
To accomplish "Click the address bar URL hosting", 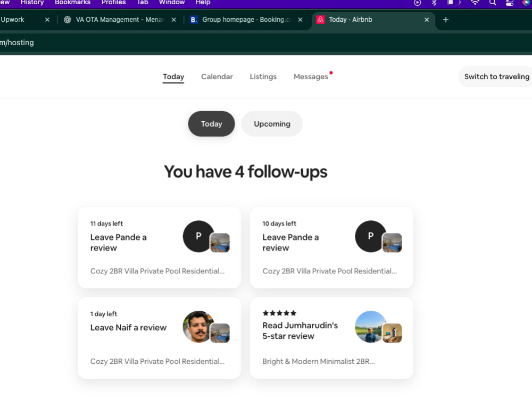I will coord(17,43).
